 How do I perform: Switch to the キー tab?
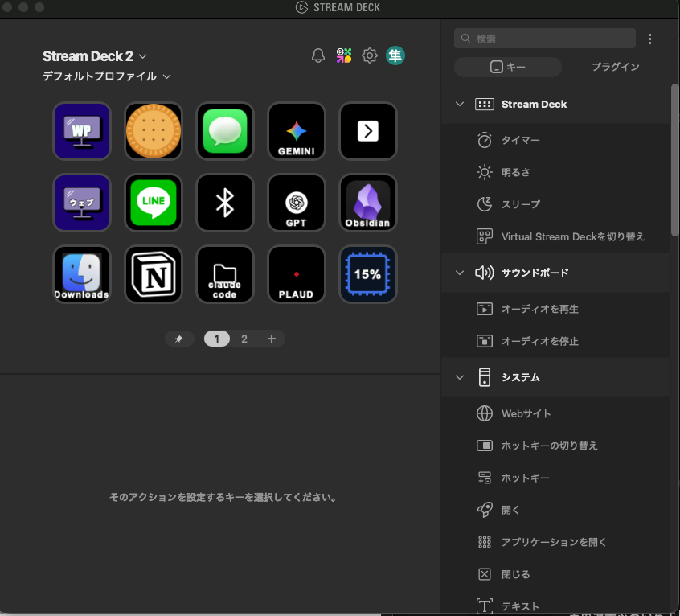[x=507, y=67]
